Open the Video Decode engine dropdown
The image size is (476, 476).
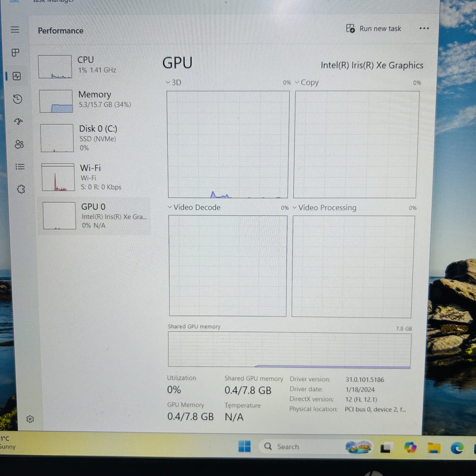pos(194,207)
